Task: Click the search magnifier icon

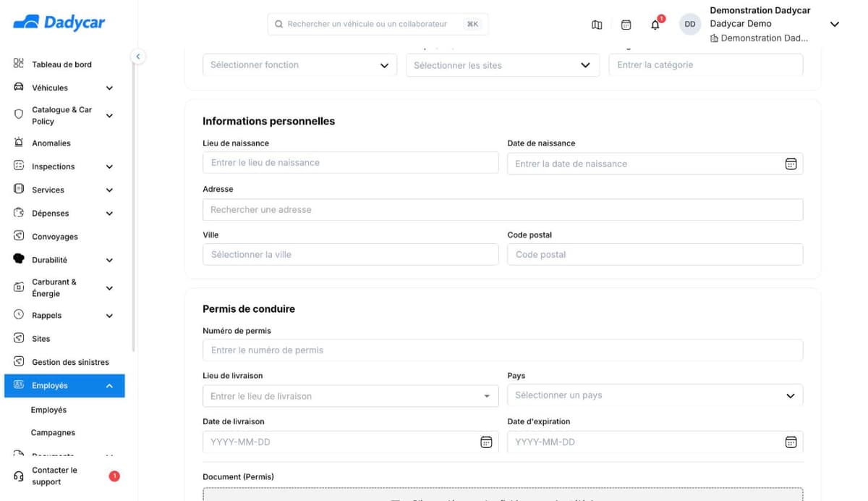Action: (278, 24)
